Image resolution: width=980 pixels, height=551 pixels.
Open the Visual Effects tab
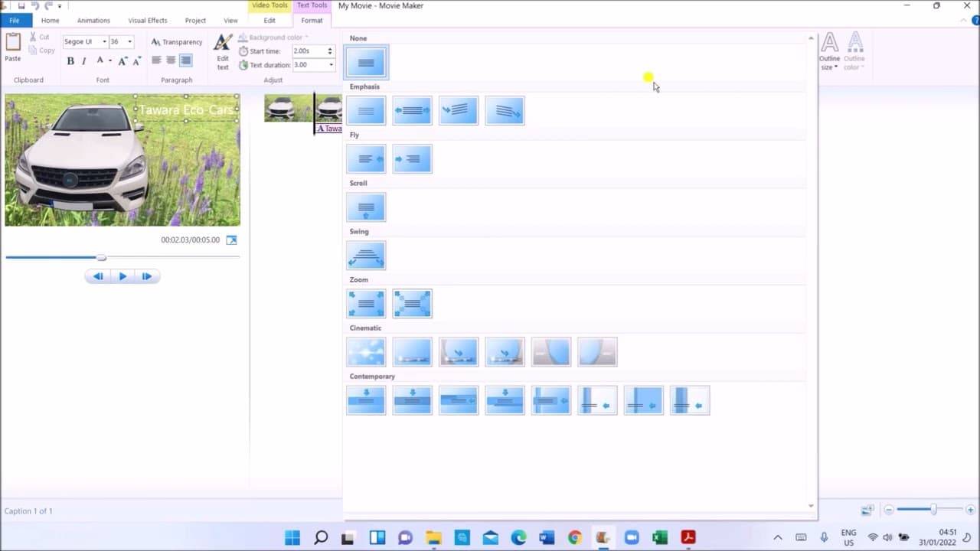coord(148,21)
